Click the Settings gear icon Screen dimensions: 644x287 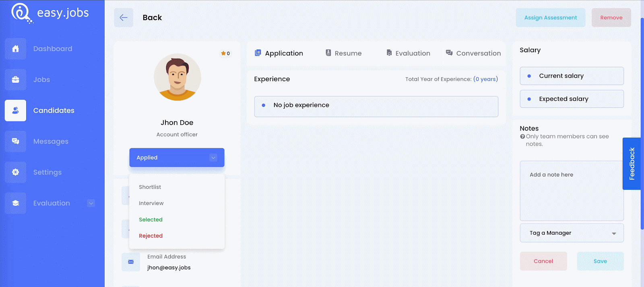[x=15, y=172]
